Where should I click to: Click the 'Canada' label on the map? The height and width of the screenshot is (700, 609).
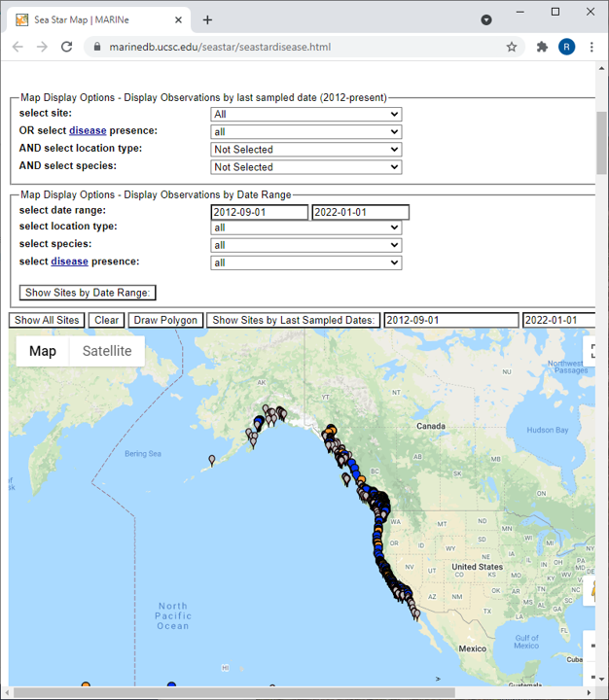[x=431, y=426]
